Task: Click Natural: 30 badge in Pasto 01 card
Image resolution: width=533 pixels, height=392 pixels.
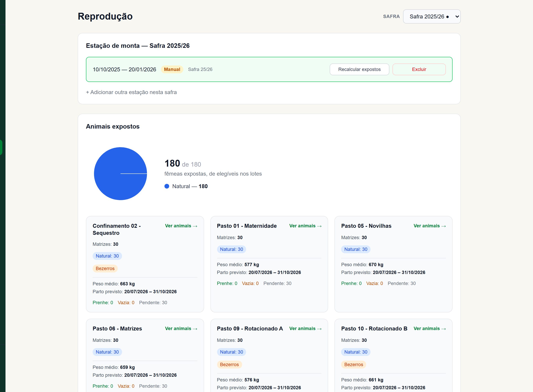Action: (x=231, y=249)
